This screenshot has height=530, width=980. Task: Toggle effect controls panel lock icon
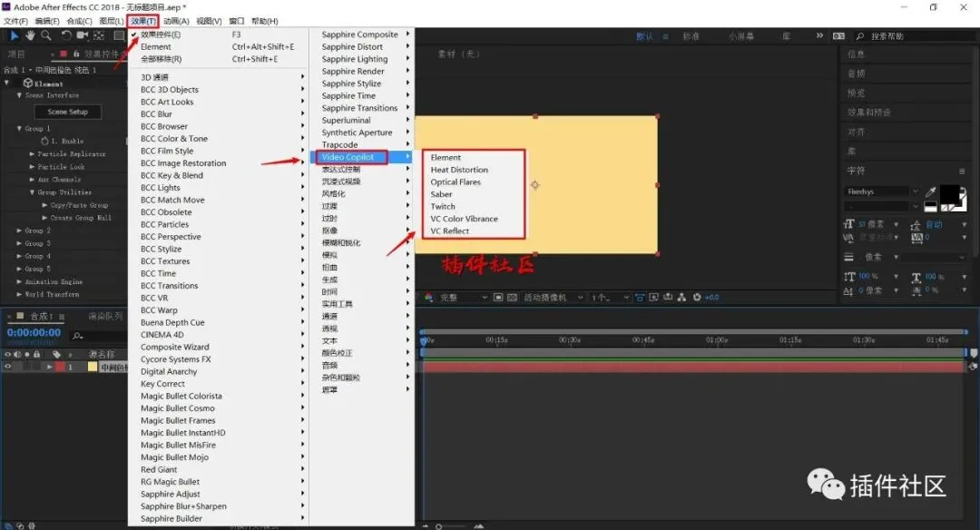pos(76,54)
